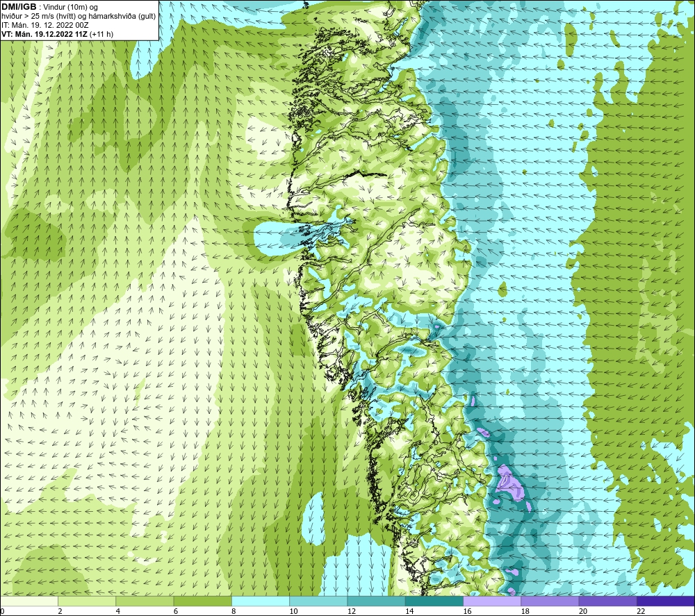
Task: Click the legend scale label 16
Action: coord(468,611)
